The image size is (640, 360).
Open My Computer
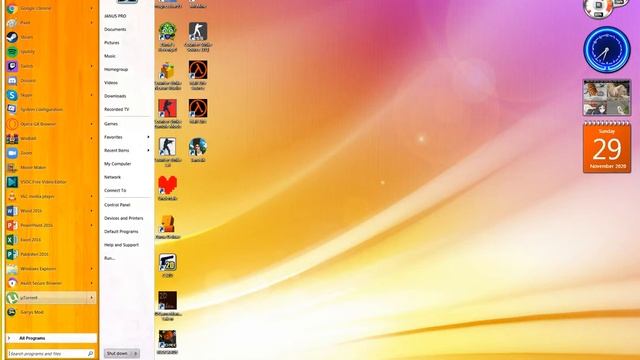pyautogui.click(x=118, y=164)
